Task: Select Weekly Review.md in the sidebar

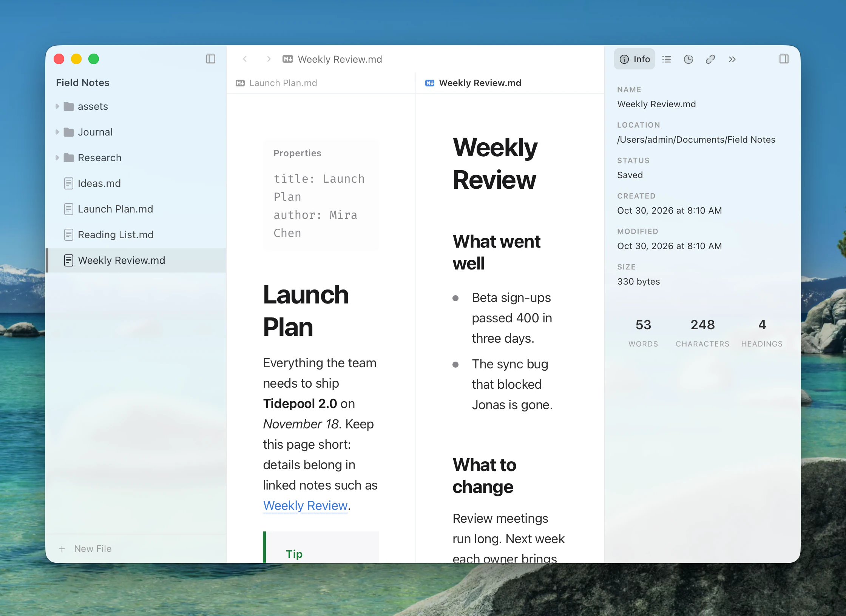Action: tap(136, 260)
